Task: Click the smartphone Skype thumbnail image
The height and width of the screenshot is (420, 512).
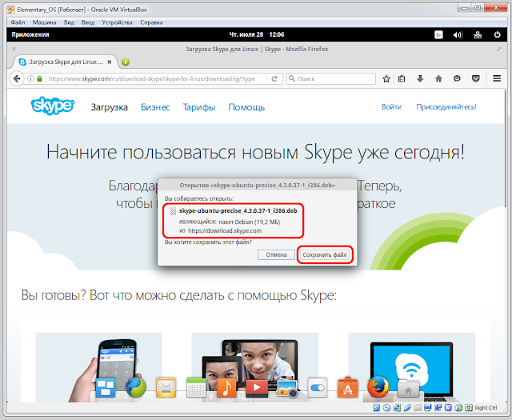Action: pyautogui.click(x=98, y=367)
